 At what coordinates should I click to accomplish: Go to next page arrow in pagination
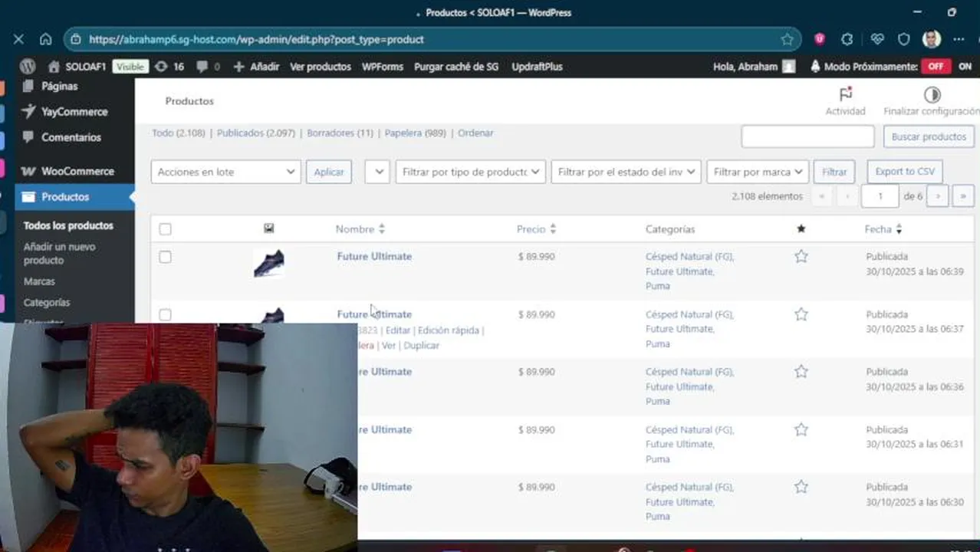[938, 196]
